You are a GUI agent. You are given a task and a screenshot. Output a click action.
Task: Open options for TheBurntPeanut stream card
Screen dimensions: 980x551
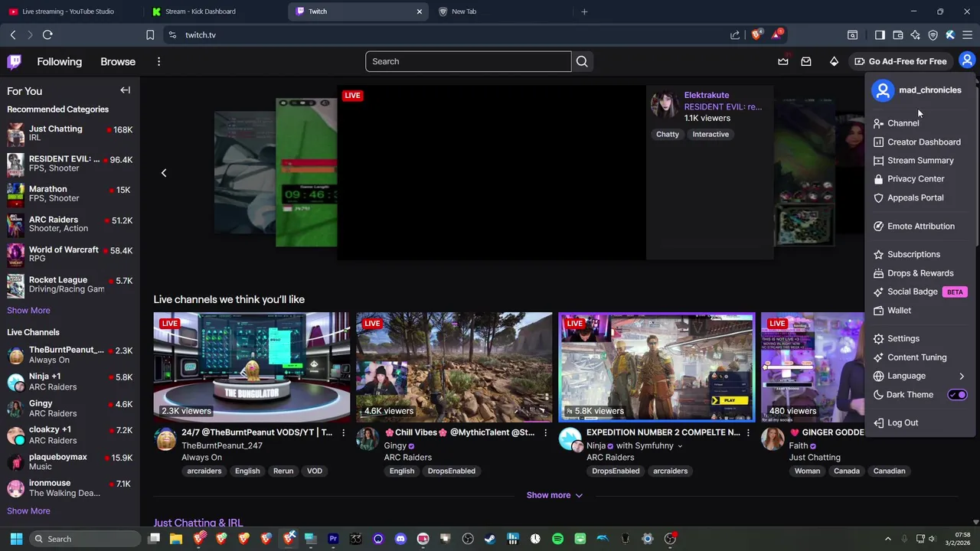343,433
